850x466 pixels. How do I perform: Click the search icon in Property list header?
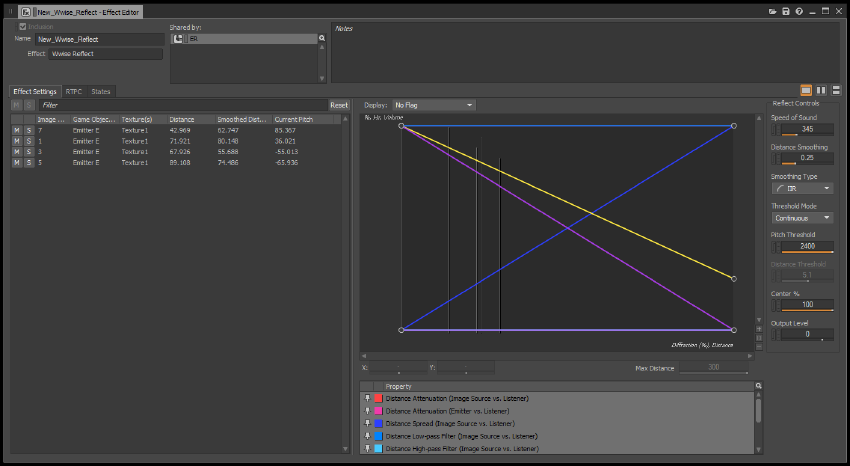pyautogui.click(x=758, y=386)
